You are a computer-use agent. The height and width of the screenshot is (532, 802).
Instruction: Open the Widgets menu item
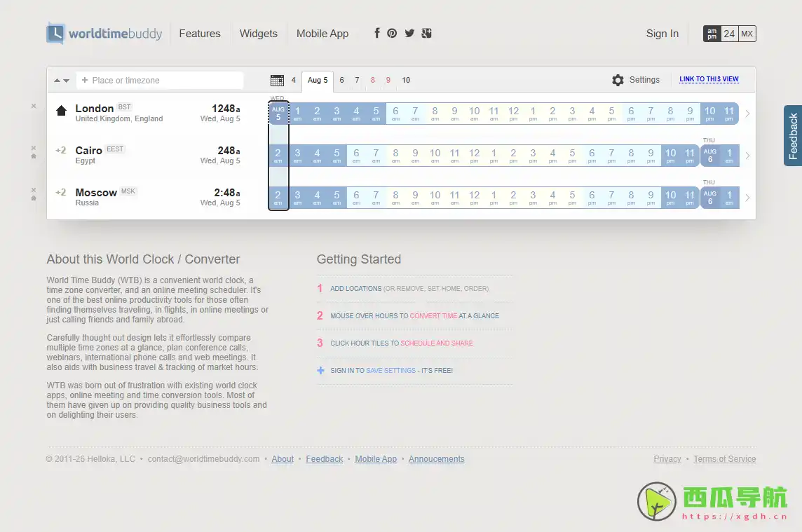258,34
